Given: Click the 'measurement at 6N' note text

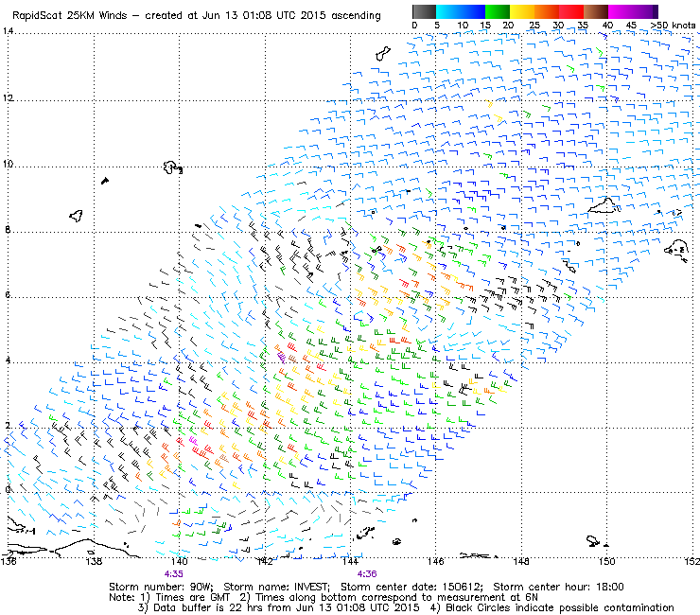Looking at the screenshot, I should pos(487,597).
